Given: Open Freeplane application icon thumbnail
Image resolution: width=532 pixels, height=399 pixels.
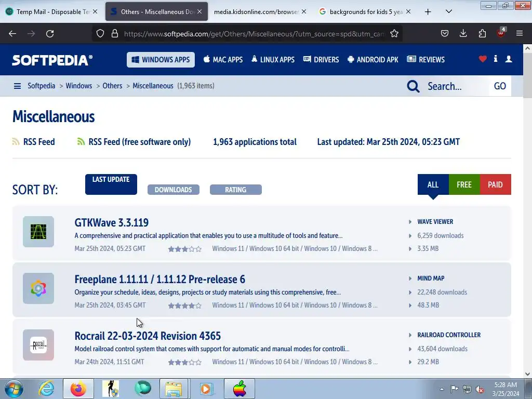Looking at the screenshot, I should (x=38, y=288).
